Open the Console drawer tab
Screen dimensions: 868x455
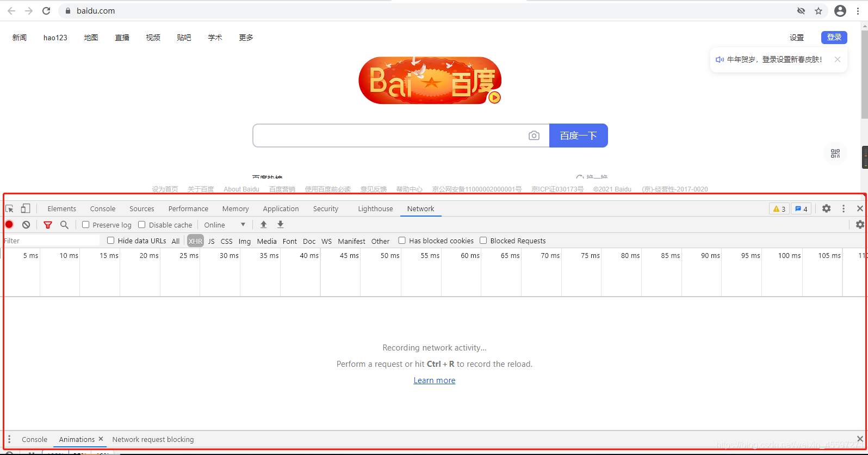coord(34,439)
